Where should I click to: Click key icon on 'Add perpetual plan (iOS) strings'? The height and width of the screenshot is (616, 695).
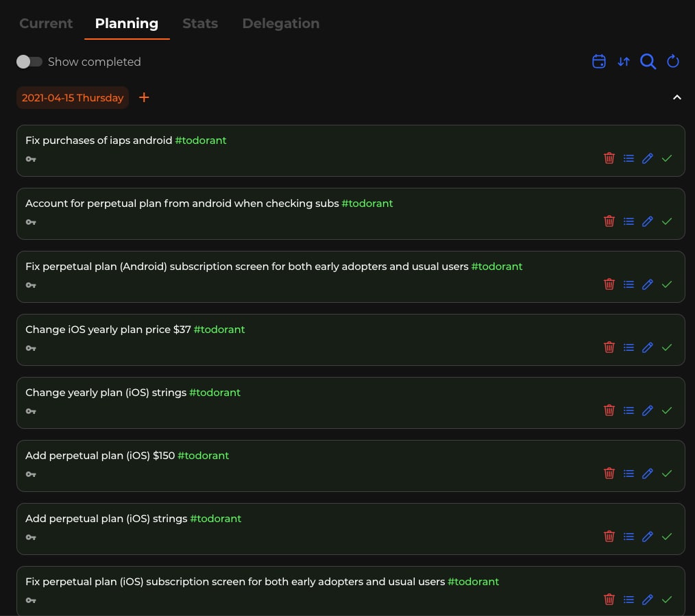(31, 538)
